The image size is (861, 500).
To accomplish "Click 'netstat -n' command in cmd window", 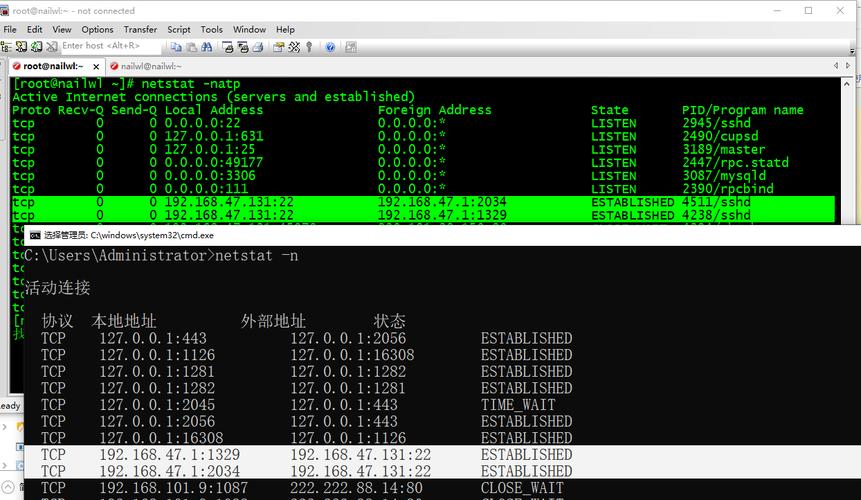I will 256,256.
